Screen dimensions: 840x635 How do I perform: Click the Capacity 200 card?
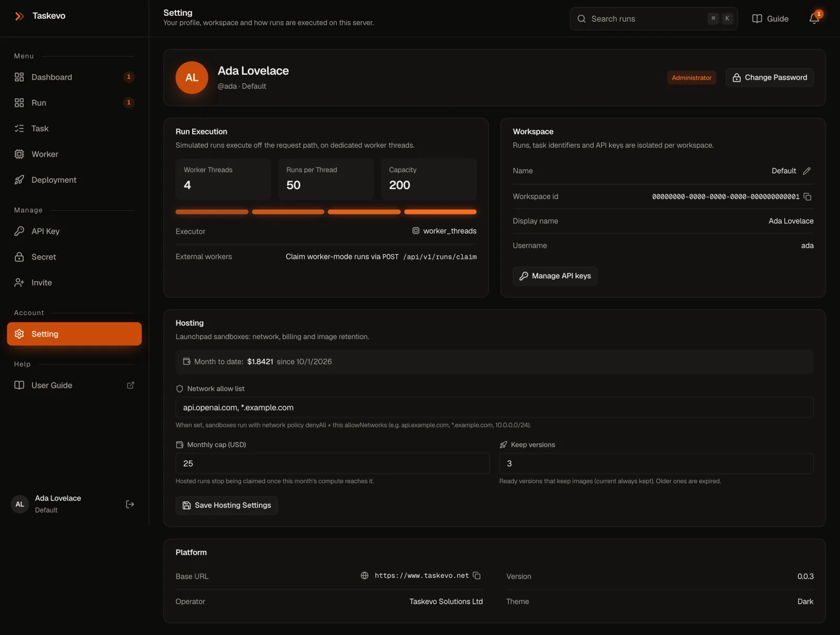pyautogui.click(x=428, y=179)
